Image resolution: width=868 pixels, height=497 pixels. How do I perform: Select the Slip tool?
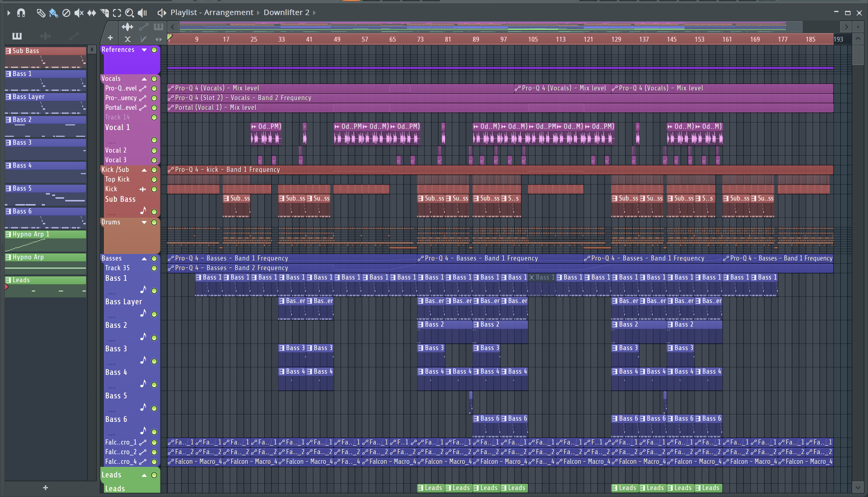click(x=91, y=13)
